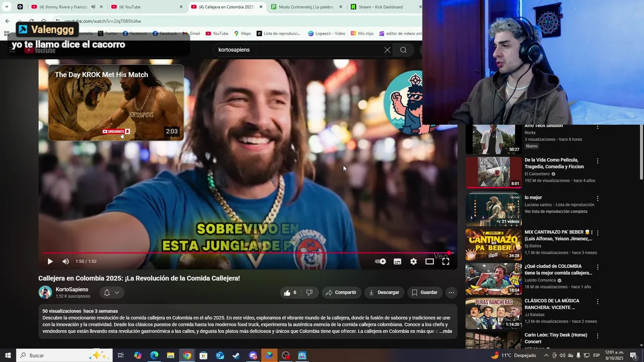This screenshot has width=644, height=362.
Task: Expand description with ...más
Action: (446, 331)
